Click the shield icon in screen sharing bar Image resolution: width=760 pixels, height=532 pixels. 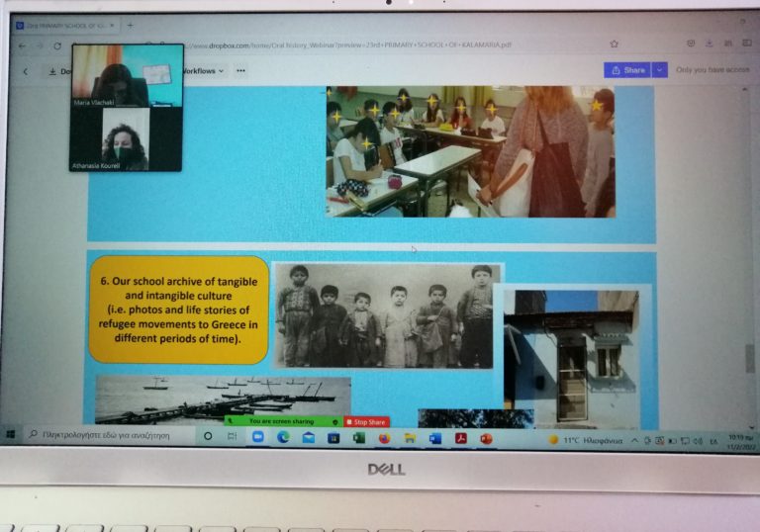click(x=334, y=422)
